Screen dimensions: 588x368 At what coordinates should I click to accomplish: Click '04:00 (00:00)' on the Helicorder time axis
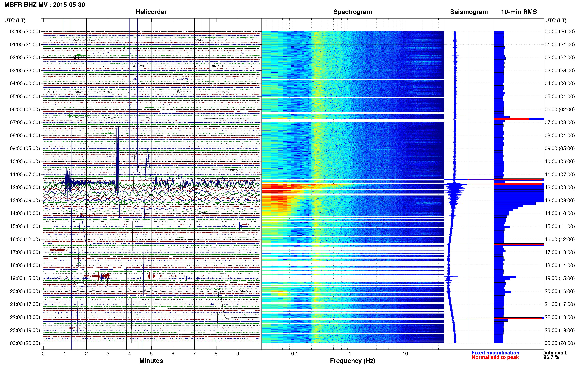click(25, 83)
